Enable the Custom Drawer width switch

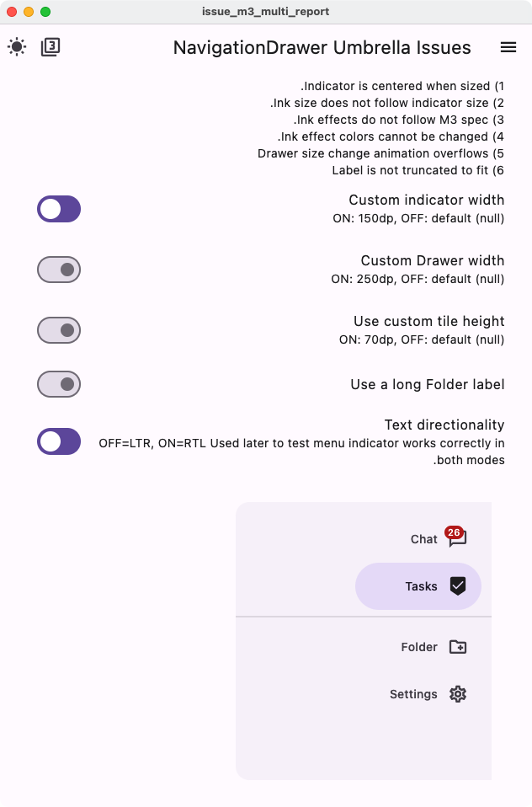[x=58, y=270]
